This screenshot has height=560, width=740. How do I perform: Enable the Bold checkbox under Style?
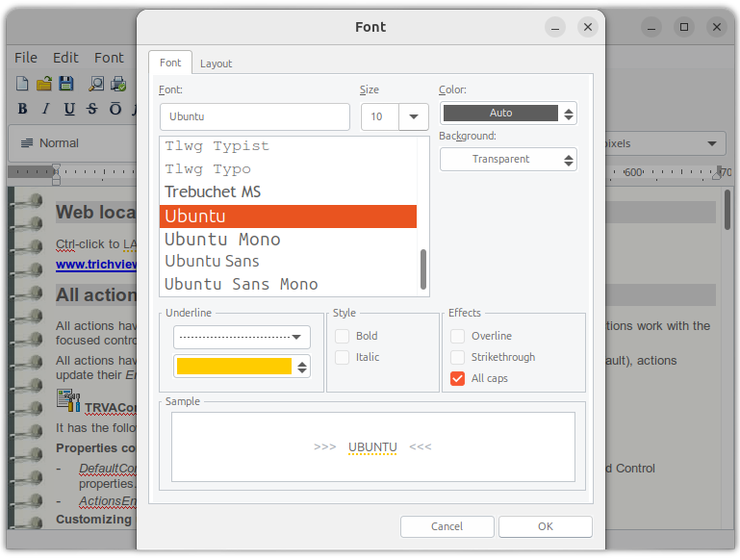[x=343, y=336]
